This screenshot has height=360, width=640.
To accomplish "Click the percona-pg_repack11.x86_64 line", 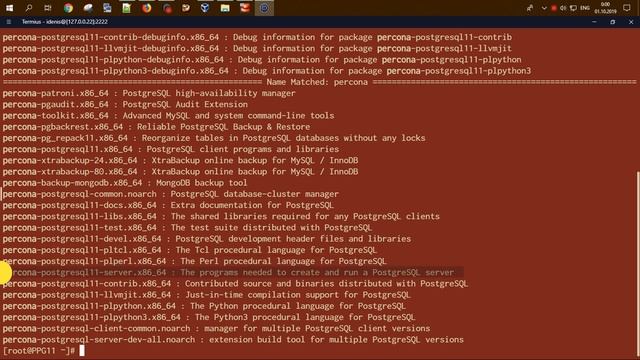I will click(214, 138).
